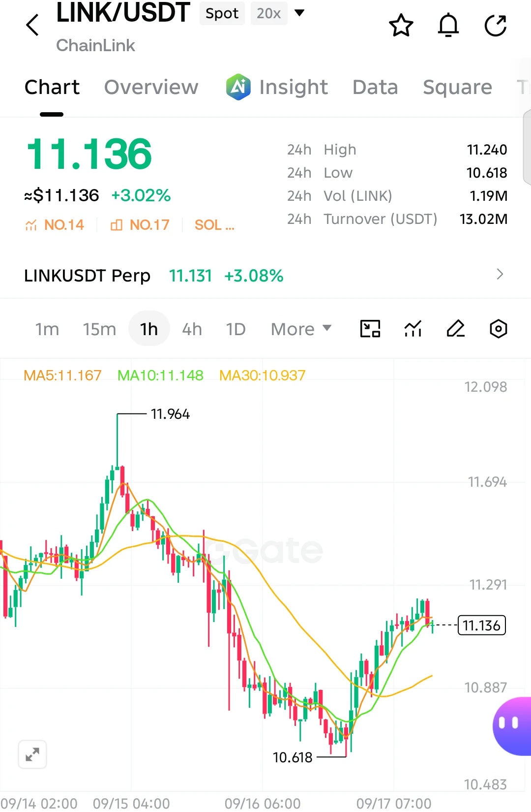Tap the NO.14 ranking label
The width and height of the screenshot is (531, 812).
coord(64,225)
